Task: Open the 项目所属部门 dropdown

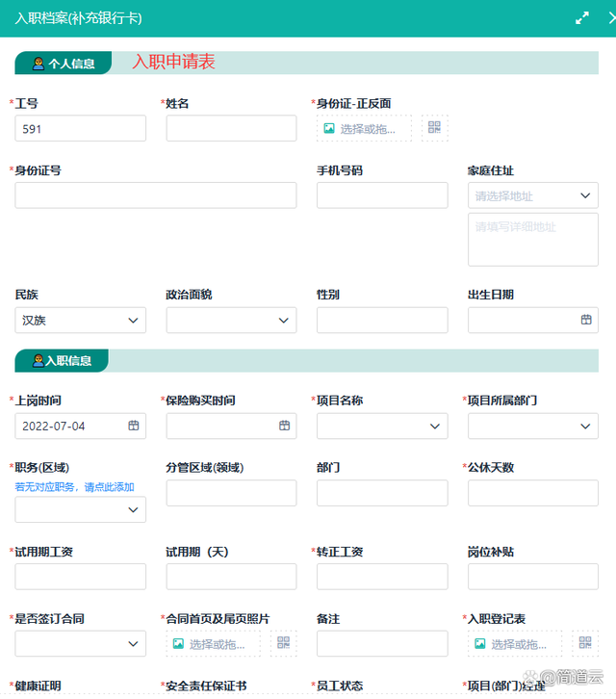Action: (x=533, y=426)
